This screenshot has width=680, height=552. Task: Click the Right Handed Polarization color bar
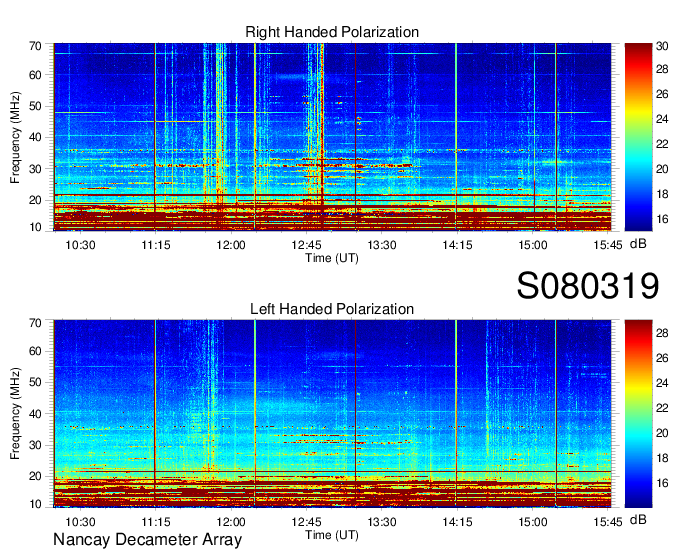(x=638, y=137)
